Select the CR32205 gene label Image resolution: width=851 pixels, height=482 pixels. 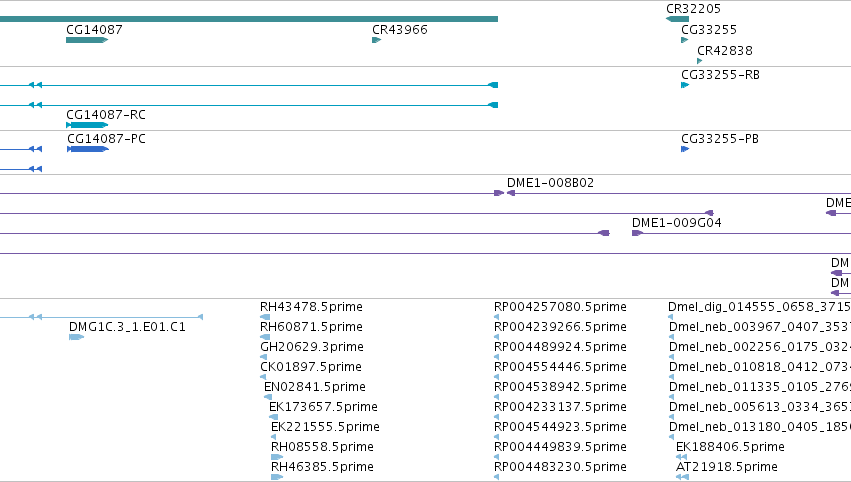coord(694,9)
